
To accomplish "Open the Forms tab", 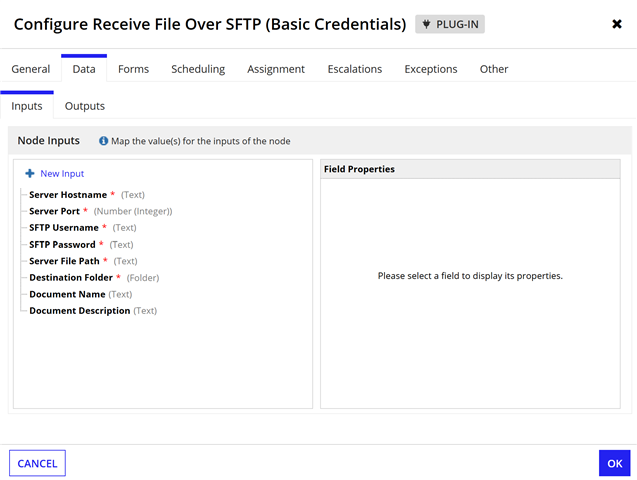I will coord(133,69).
